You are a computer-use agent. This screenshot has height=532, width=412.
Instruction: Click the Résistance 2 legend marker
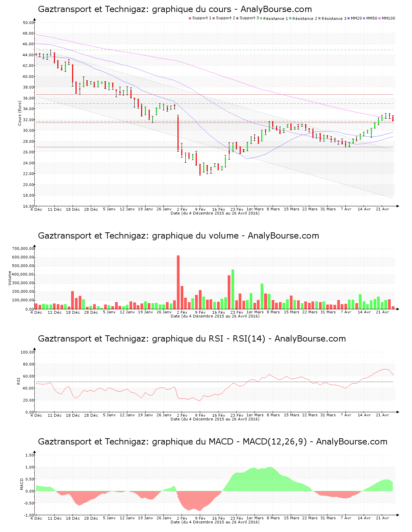pyautogui.click(x=290, y=18)
